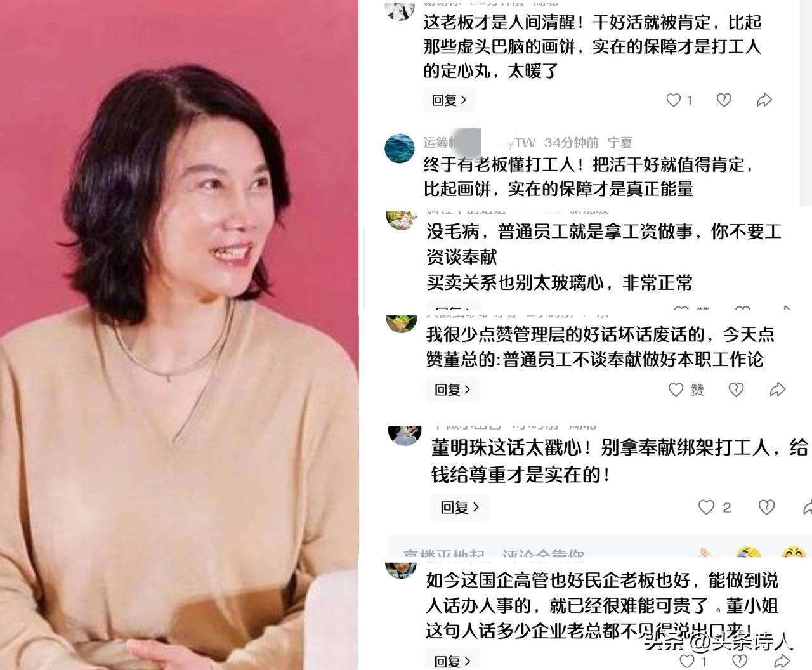Tap the laughing-crying emoji in the comment input bar
The height and width of the screenshot is (670, 812).
[x=749, y=554]
